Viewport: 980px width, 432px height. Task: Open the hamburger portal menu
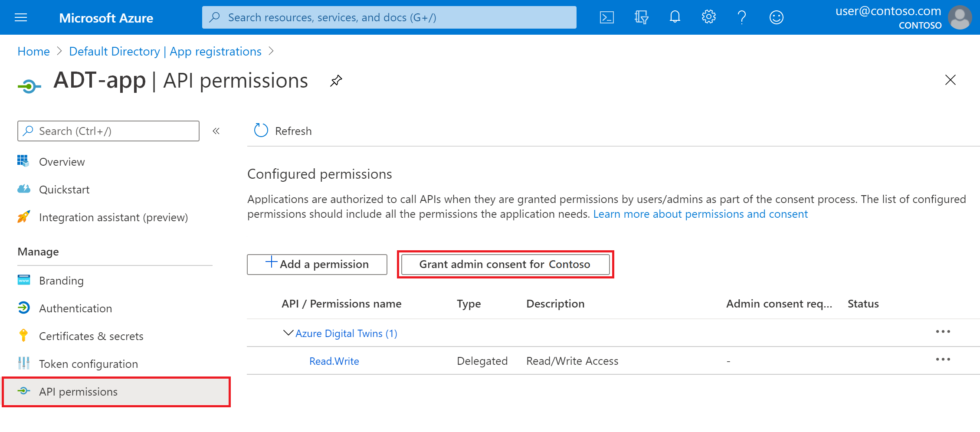[21, 17]
